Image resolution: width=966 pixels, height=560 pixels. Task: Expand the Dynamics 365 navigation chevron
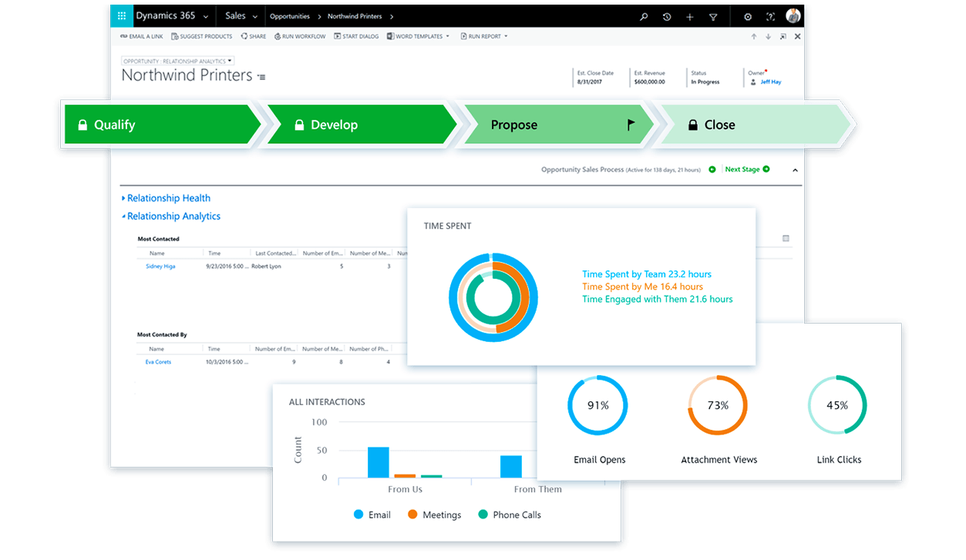205,16
